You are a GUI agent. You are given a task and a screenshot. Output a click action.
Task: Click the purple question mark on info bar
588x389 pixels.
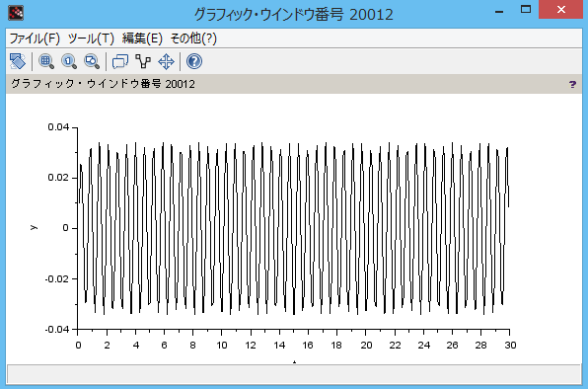click(572, 84)
